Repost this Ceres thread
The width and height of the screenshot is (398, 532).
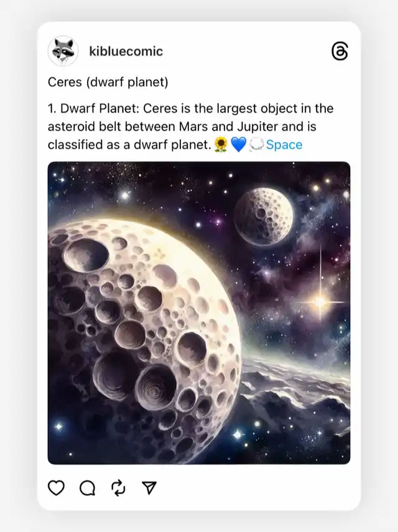point(118,488)
